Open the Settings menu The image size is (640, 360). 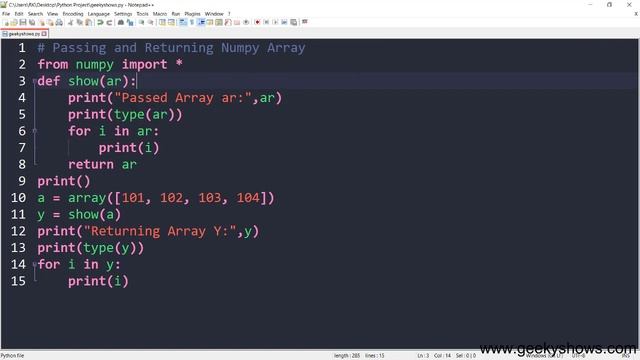click(123, 14)
